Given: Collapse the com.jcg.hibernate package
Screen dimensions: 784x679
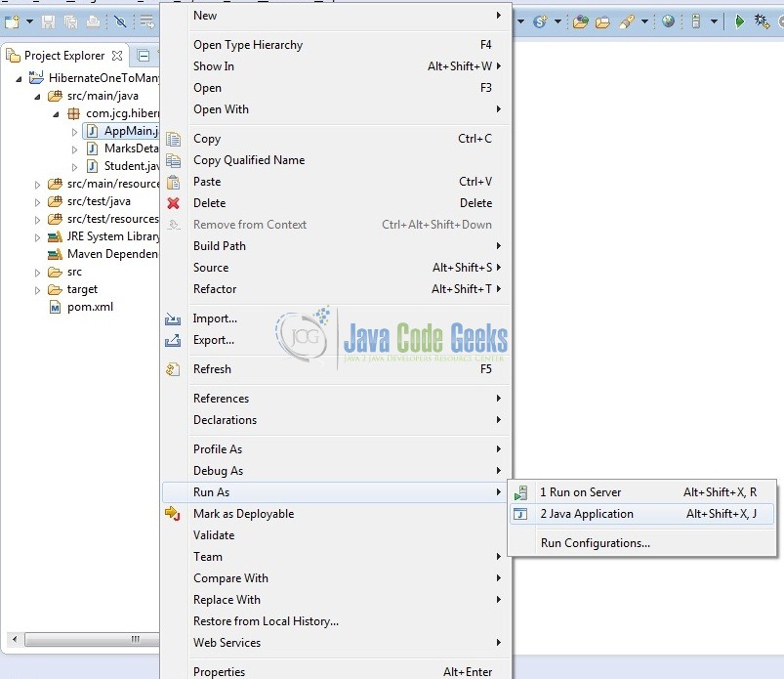Looking at the screenshot, I should [x=56, y=114].
